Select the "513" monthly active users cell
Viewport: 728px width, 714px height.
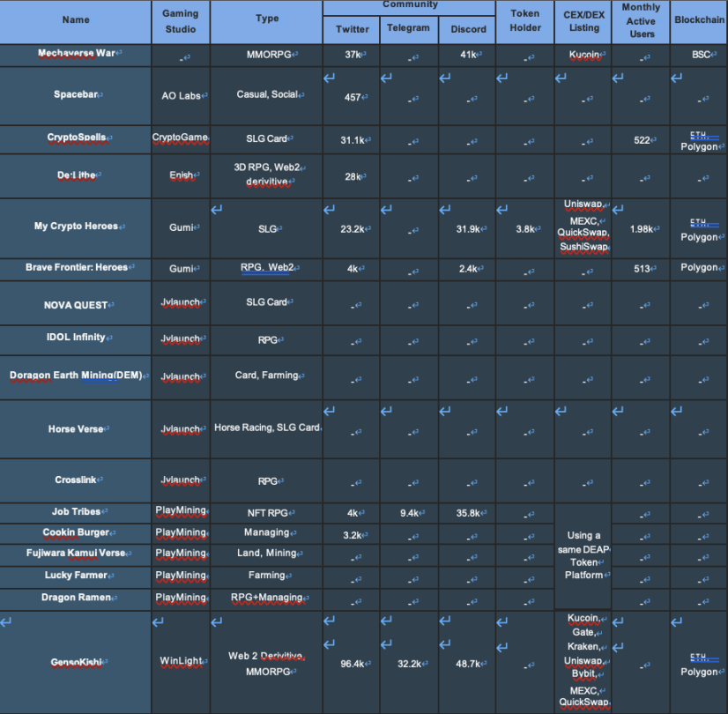pos(641,269)
